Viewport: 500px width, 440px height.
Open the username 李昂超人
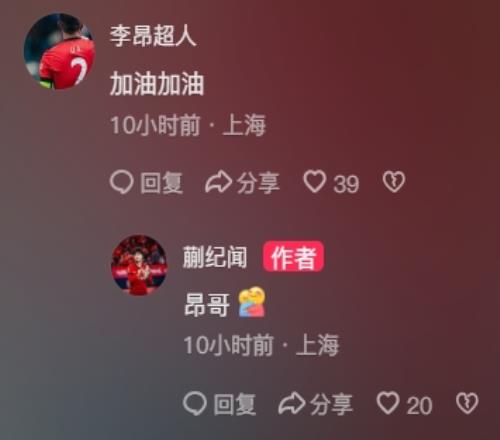(x=153, y=36)
